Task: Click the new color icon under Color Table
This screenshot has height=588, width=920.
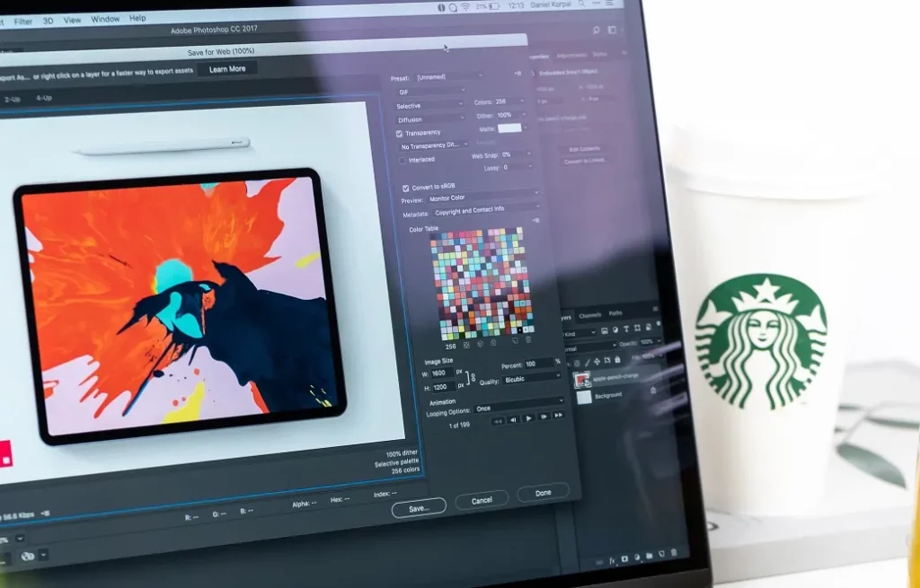Action: pyautogui.click(x=515, y=341)
